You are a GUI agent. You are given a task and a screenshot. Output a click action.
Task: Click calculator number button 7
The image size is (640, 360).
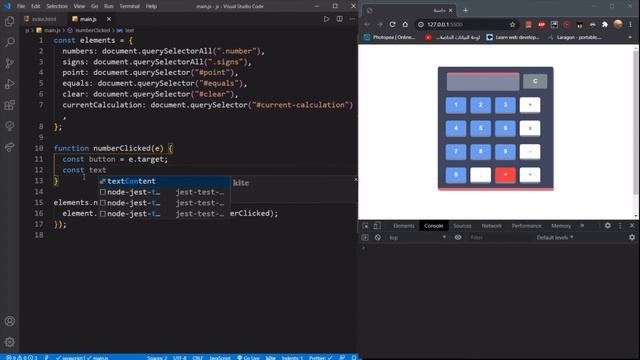[456, 151]
